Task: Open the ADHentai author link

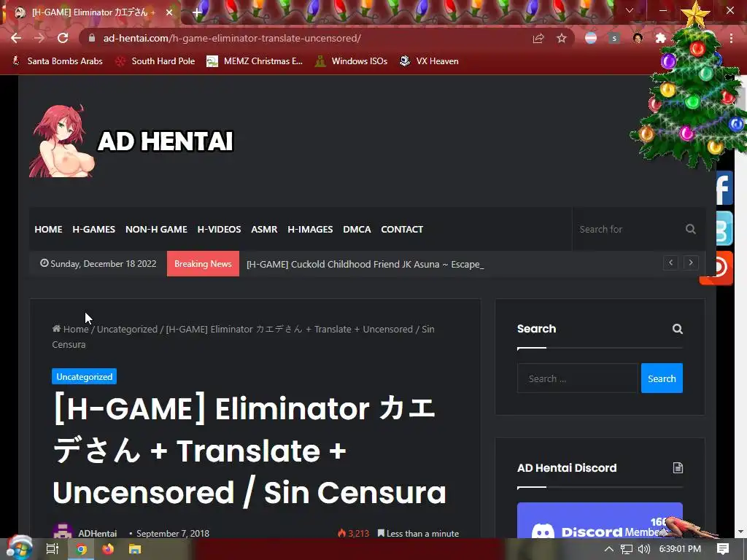Action: 98,533
